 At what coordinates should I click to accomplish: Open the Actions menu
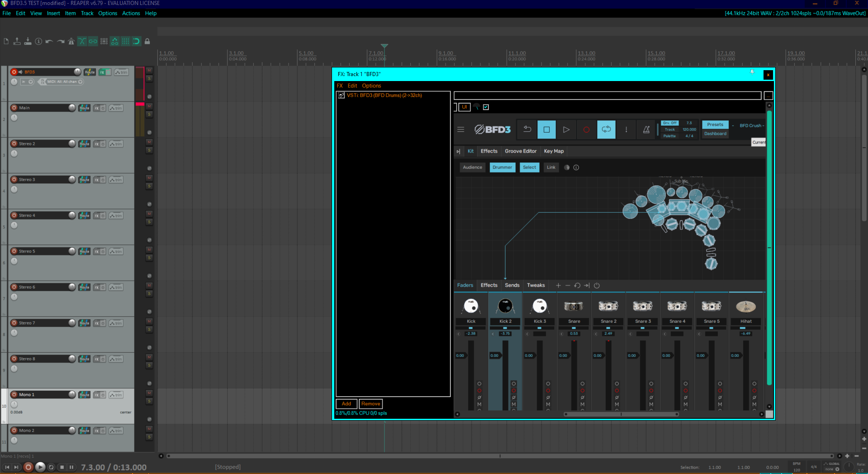tap(131, 13)
